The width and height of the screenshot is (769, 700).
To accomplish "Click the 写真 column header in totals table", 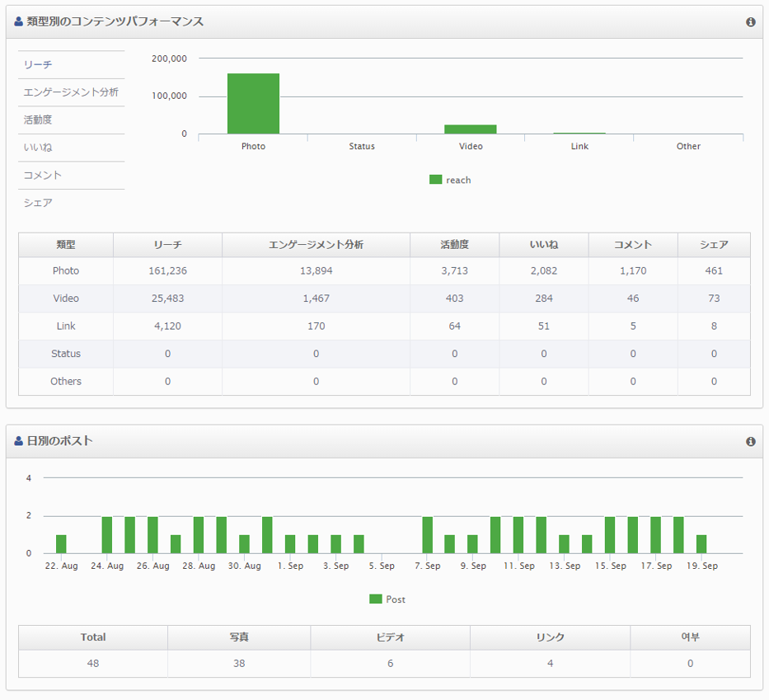I will pos(239,637).
